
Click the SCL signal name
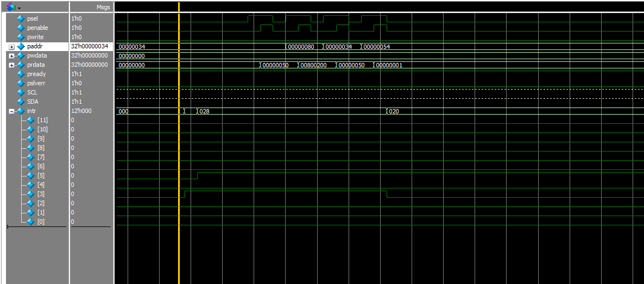click(31, 92)
